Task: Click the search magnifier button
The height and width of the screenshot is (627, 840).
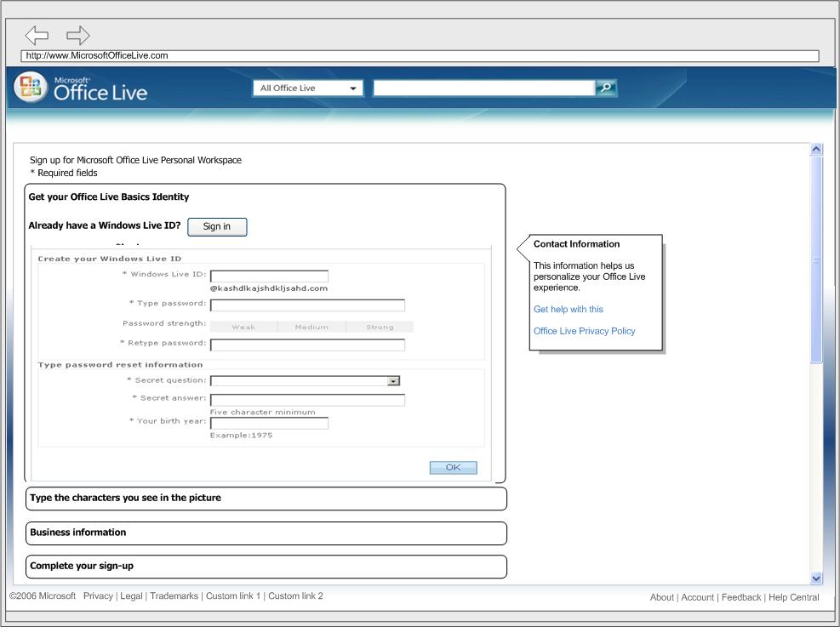Action: tap(606, 88)
